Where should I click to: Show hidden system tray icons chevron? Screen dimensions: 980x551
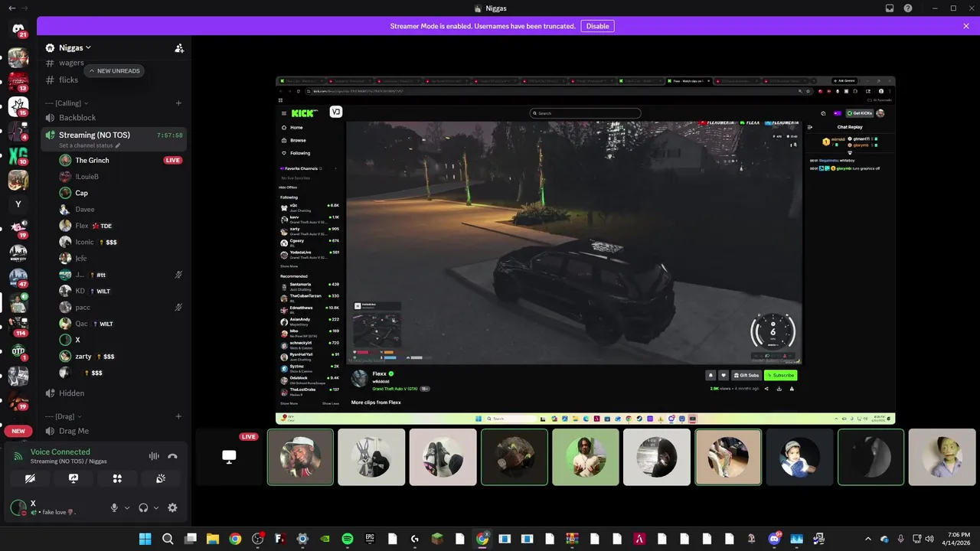click(867, 539)
